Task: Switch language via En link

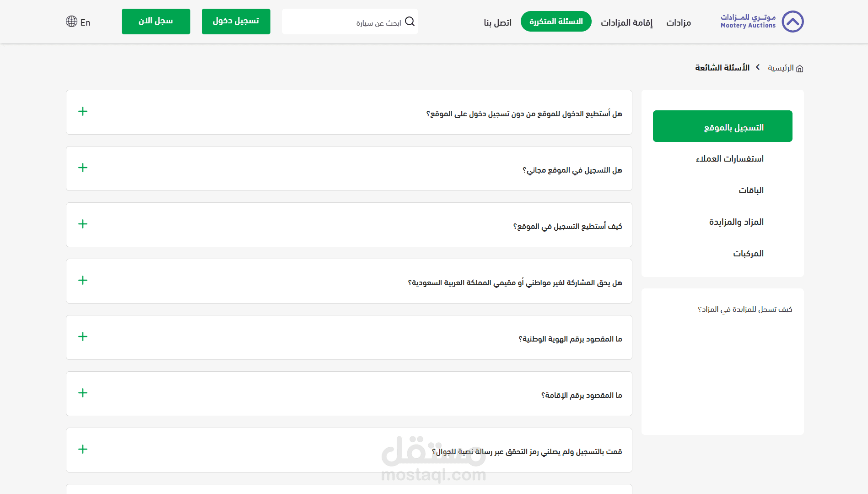Action: pos(85,22)
